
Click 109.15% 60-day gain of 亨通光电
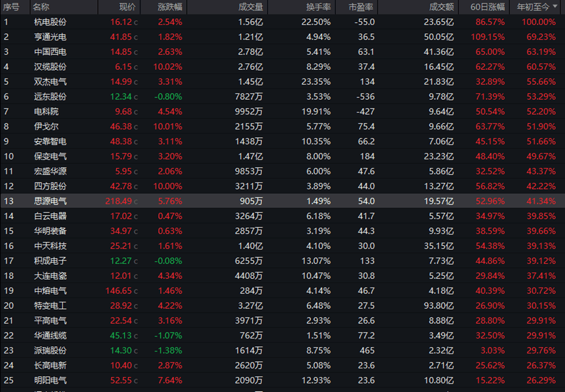tap(487, 37)
